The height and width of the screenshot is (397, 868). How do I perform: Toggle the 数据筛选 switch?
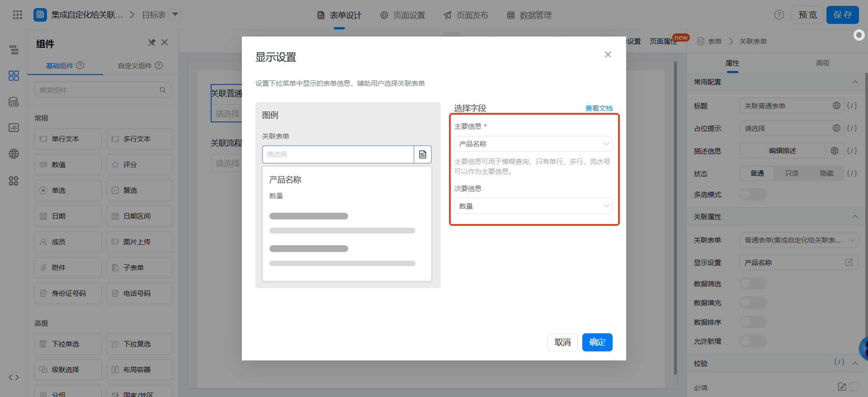753,284
